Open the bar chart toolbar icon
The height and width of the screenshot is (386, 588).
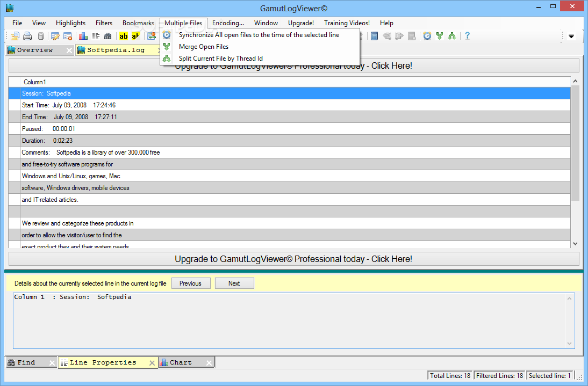click(x=83, y=36)
